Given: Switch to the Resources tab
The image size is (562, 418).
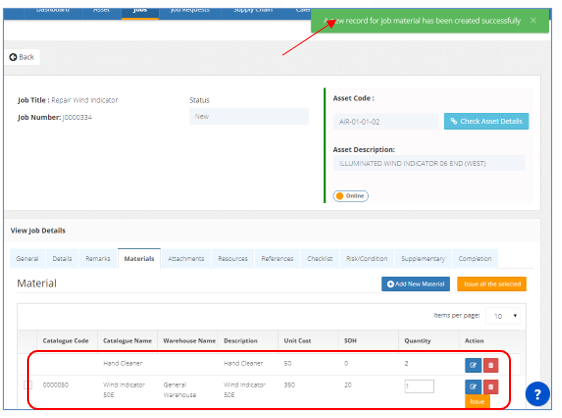Looking at the screenshot, I should [233, 258].
